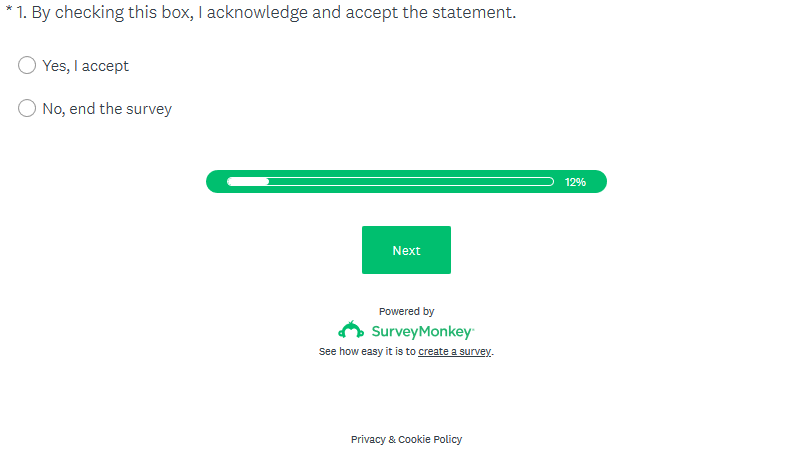Click the unfilled part of the progress bar
The height and width of the screenshot is (471, 796).
click(410, 182)
